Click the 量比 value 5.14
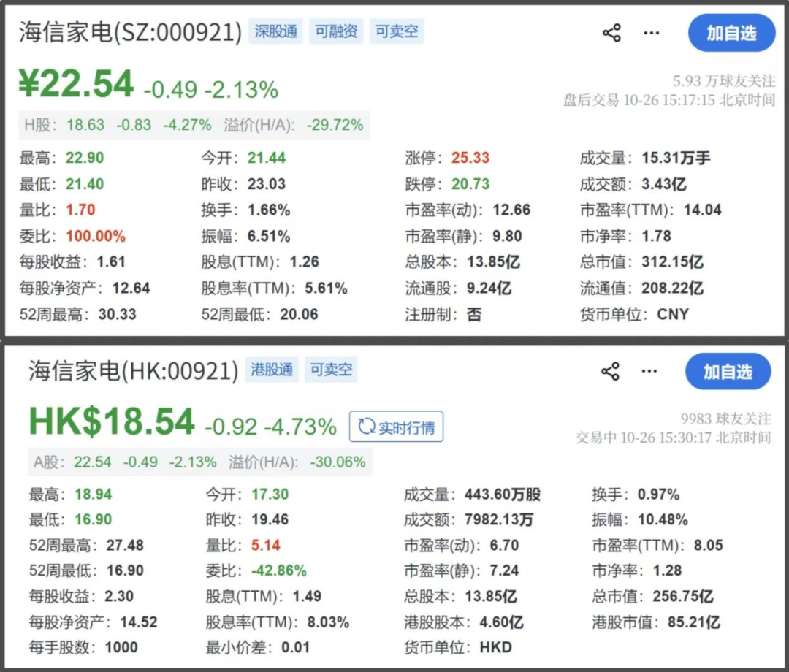This screenshot has width=789, height=672. point(266,545)
